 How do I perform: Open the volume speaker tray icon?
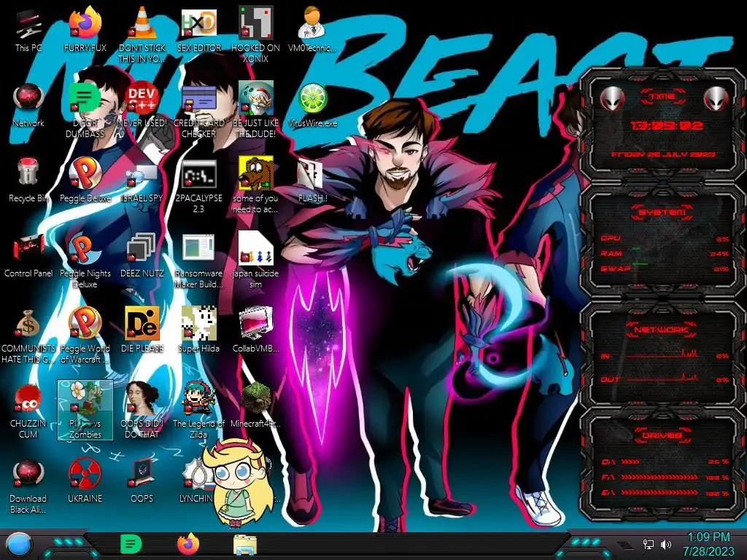click(666, 544)
